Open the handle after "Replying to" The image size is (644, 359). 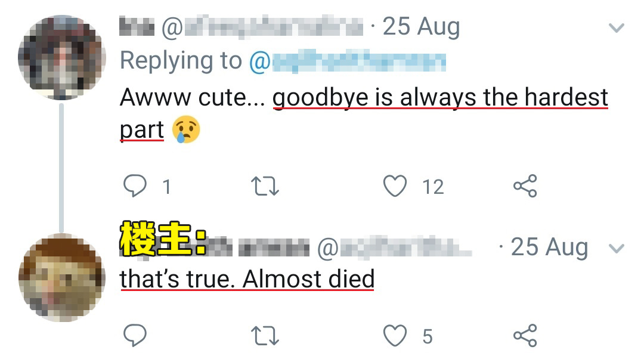click(347, 61)
